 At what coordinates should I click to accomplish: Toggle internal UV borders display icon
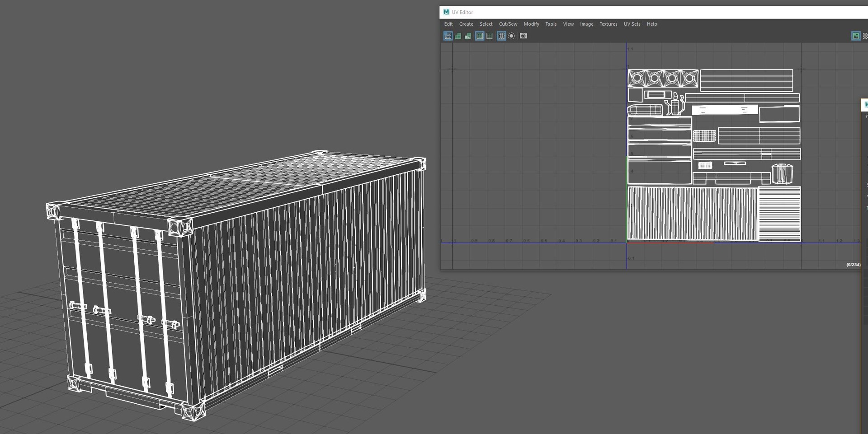point(490,36)
